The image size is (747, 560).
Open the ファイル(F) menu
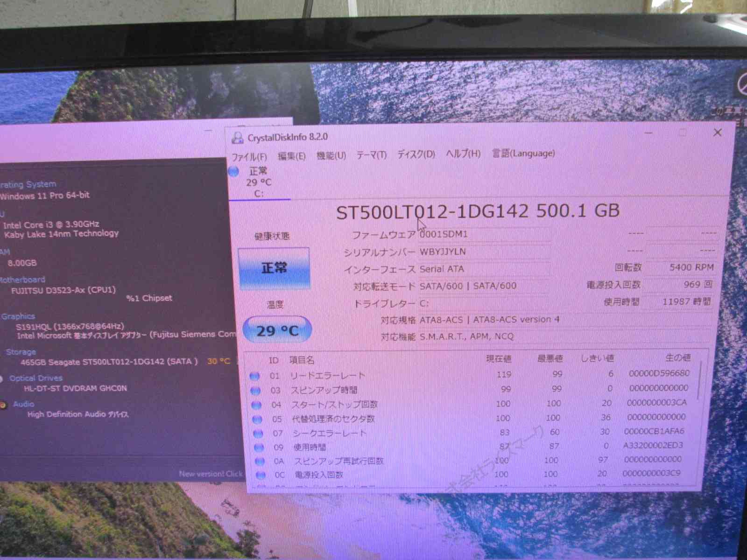click(249, 156)
